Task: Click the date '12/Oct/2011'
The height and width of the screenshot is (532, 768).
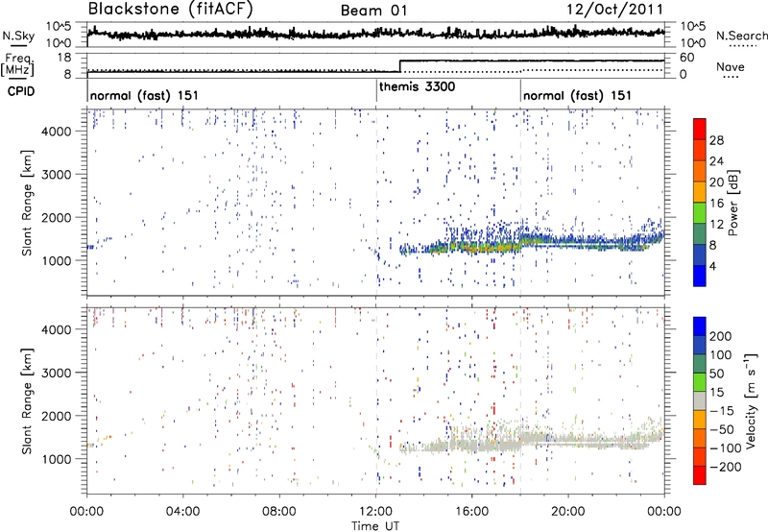Action: 615,10
